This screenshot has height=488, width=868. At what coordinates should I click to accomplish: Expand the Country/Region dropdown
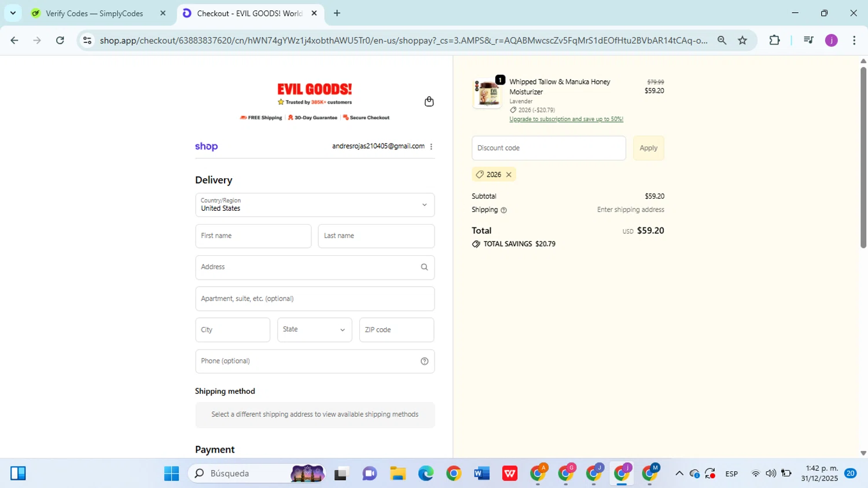pos(315,205)
